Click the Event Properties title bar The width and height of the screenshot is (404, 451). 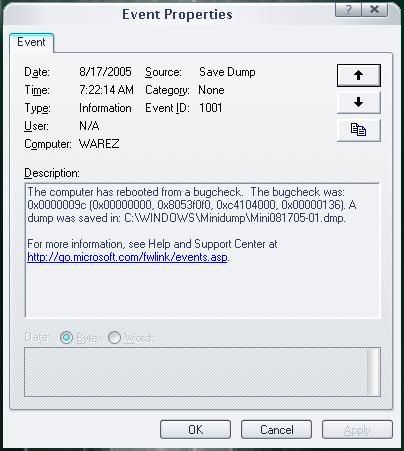pos(177,14)
